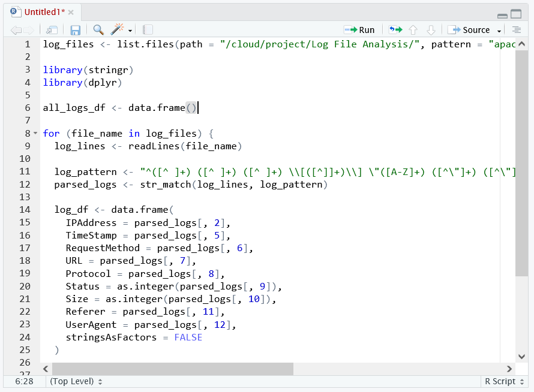Go to next section down arrow

[x=431, y=30]
